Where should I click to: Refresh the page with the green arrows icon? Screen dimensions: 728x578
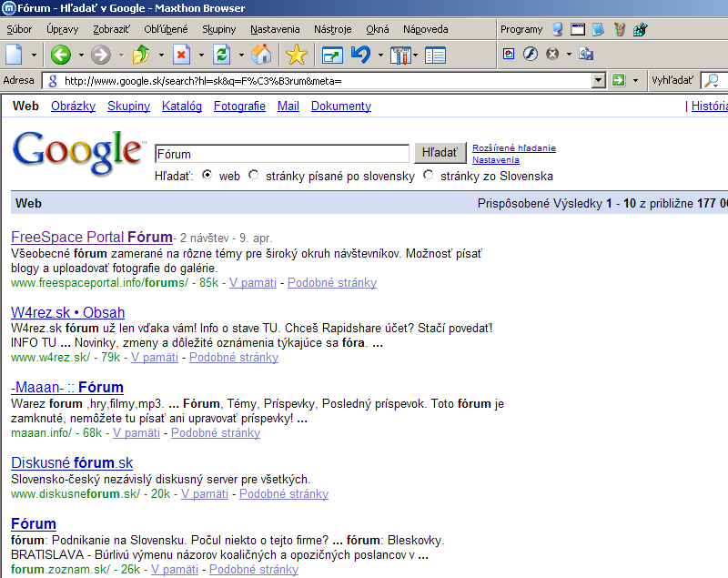coord(221,55)
